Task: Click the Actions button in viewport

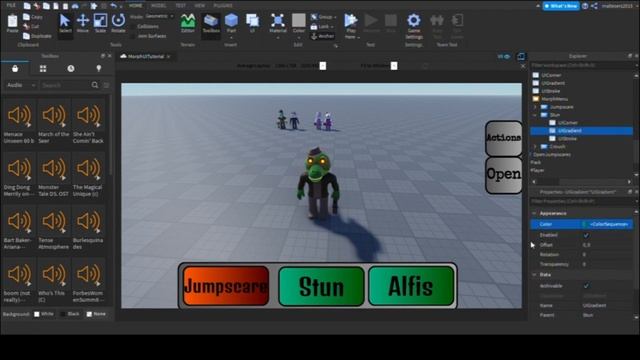Action: 504,138
